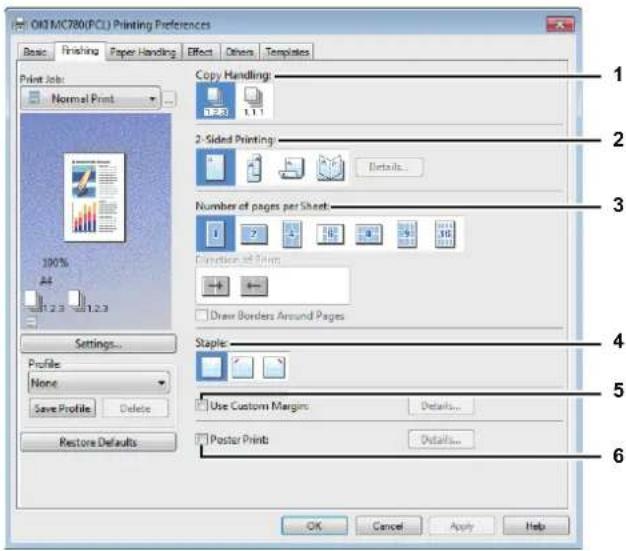The height and width of the screenshot is (551, 626).
Task: Select 8 pages per sheet icon
Action: tap(368, 234)
